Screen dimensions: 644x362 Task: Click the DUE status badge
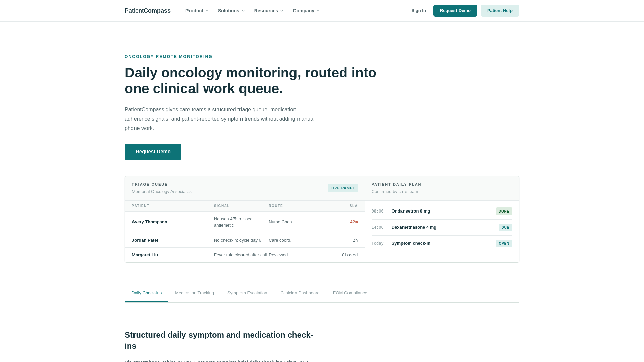pyautogui.click(x=505, y=227)
